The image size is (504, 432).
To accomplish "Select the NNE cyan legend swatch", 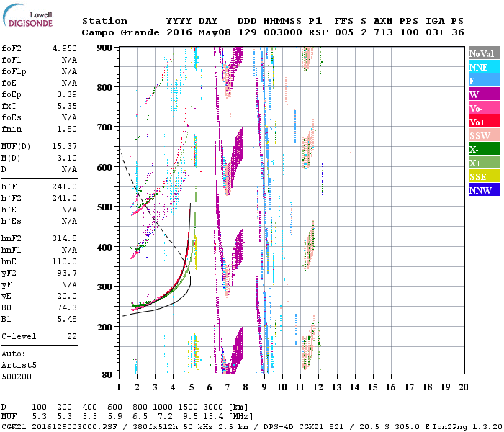I will point(484,67).
